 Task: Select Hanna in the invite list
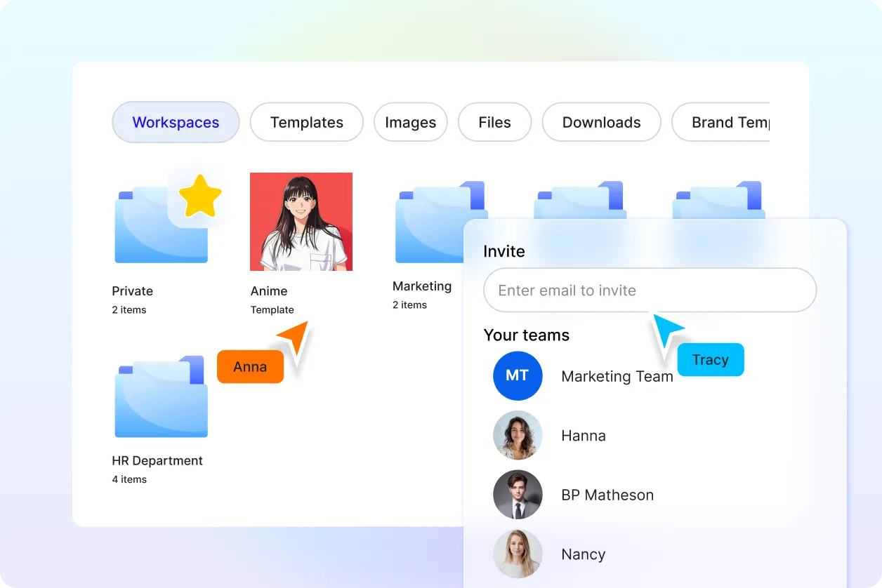click(584, 435)
